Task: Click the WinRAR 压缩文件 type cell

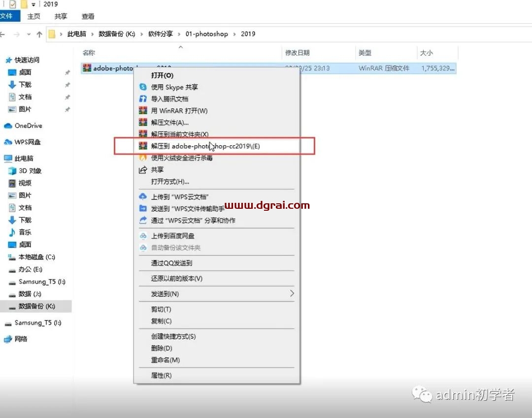Action: (x=384, y=68)
